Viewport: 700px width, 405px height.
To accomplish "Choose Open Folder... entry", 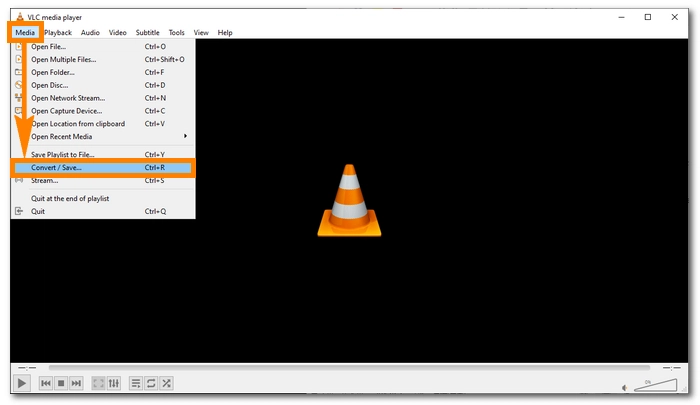I will click(x=103, y=72).
